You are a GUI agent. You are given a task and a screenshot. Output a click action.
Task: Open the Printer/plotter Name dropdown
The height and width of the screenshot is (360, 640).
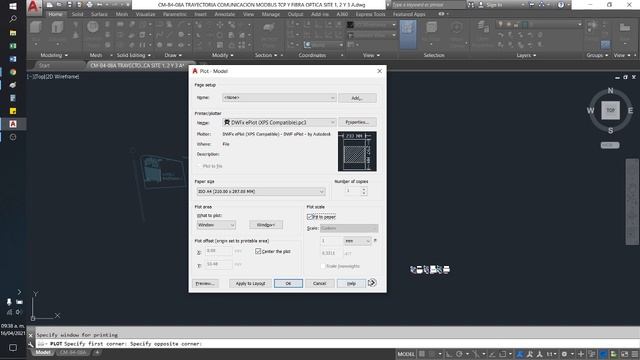coord(279,122)
